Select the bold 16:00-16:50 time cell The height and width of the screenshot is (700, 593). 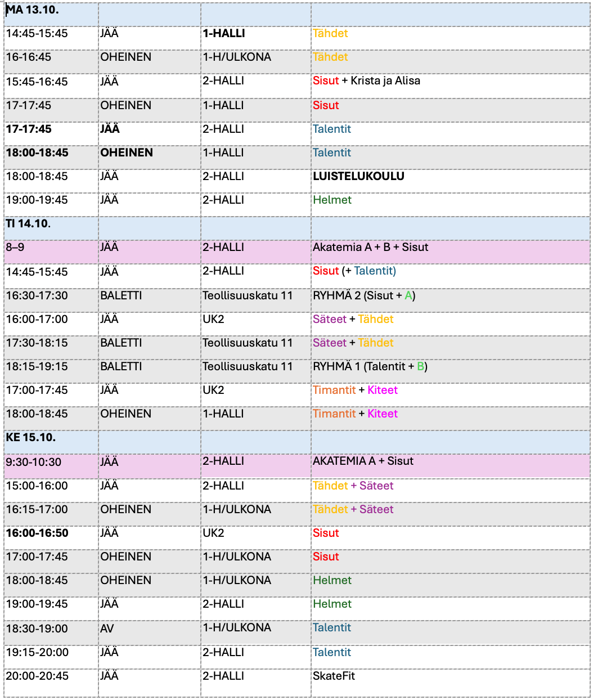37,533
